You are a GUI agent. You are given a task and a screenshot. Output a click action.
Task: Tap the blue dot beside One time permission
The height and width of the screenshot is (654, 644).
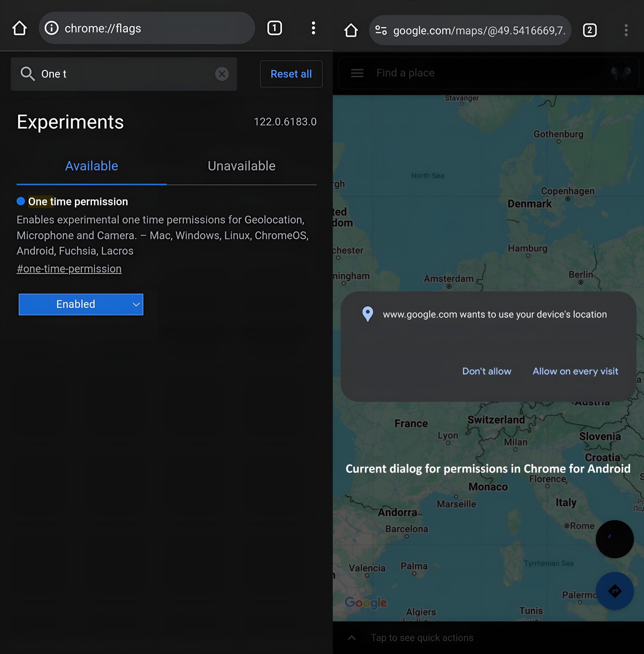click(21, 201)
